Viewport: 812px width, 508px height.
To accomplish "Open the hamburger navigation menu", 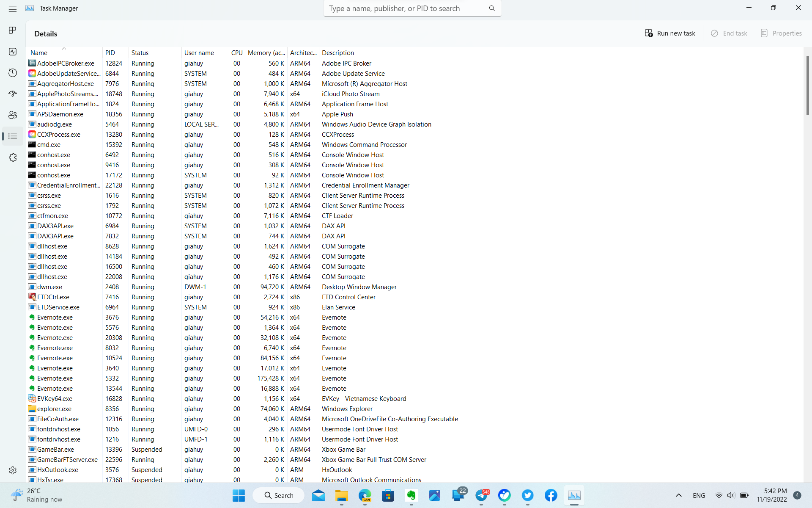I will tap(13, 9).
